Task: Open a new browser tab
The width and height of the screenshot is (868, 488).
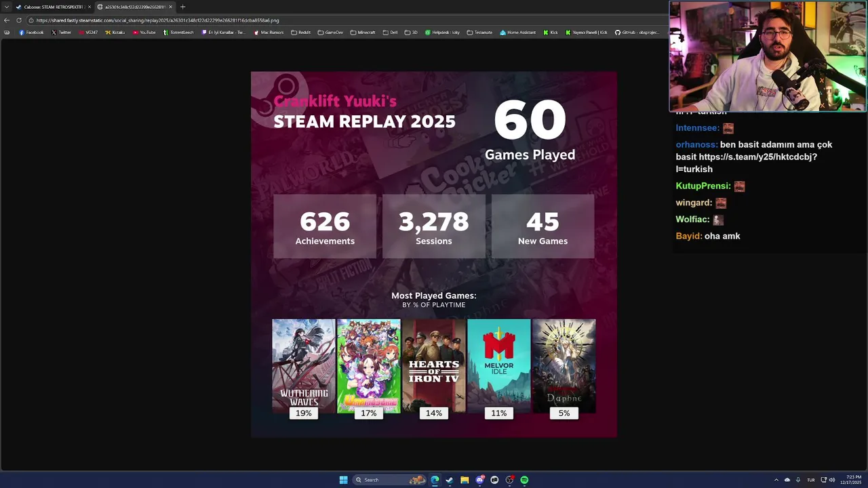Action: click(182, 7)
